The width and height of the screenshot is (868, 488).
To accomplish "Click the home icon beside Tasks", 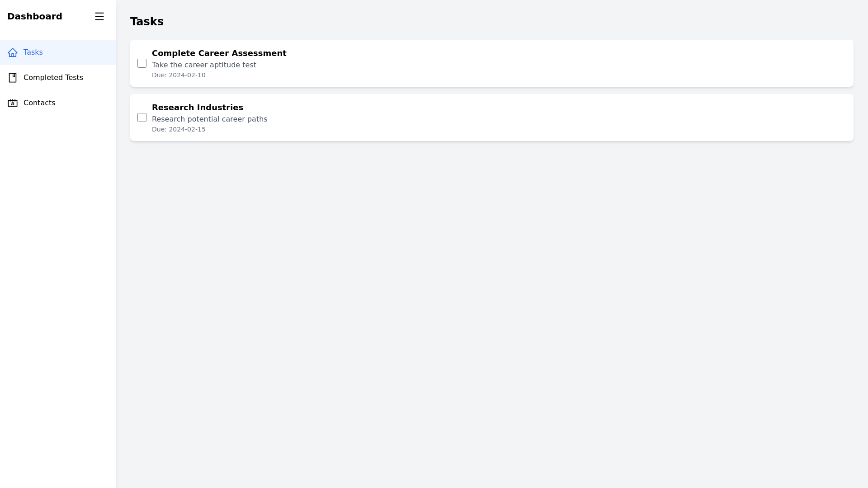I will pos(13,52).
